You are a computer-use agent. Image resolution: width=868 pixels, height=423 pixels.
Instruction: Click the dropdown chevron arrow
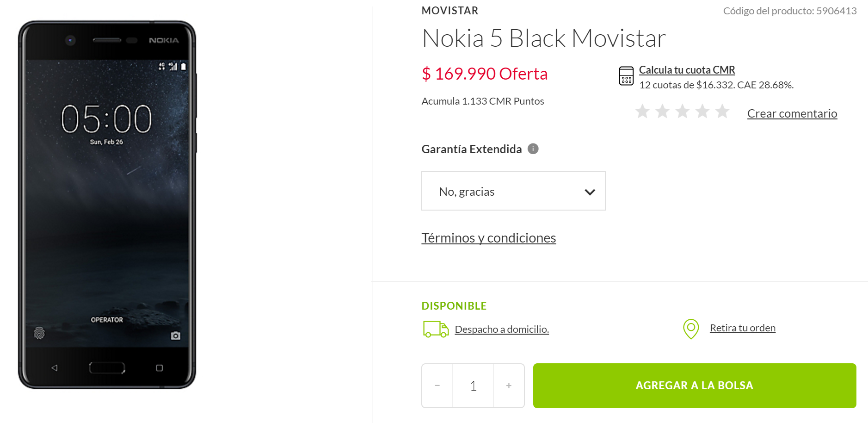(590, 192)
